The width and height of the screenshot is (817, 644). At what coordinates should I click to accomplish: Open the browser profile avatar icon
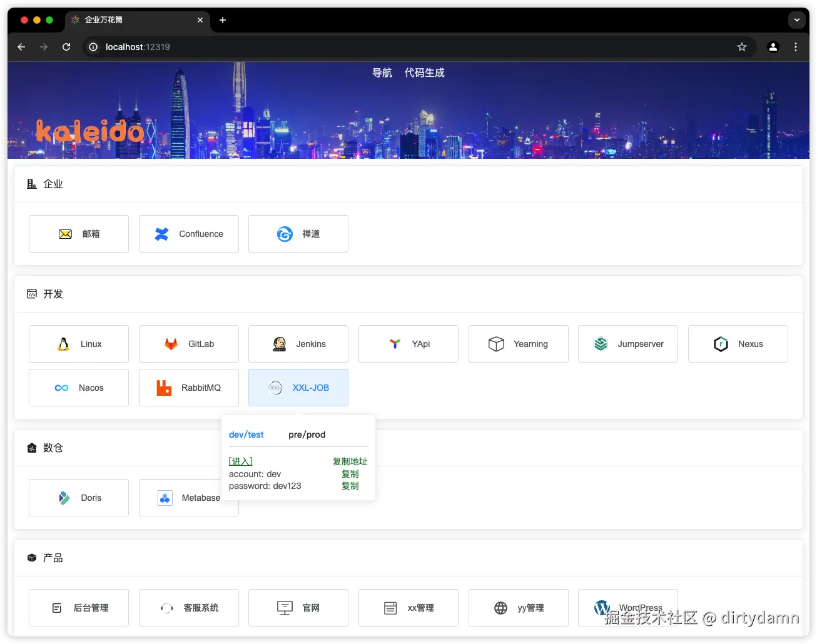(x=773, y=47)
